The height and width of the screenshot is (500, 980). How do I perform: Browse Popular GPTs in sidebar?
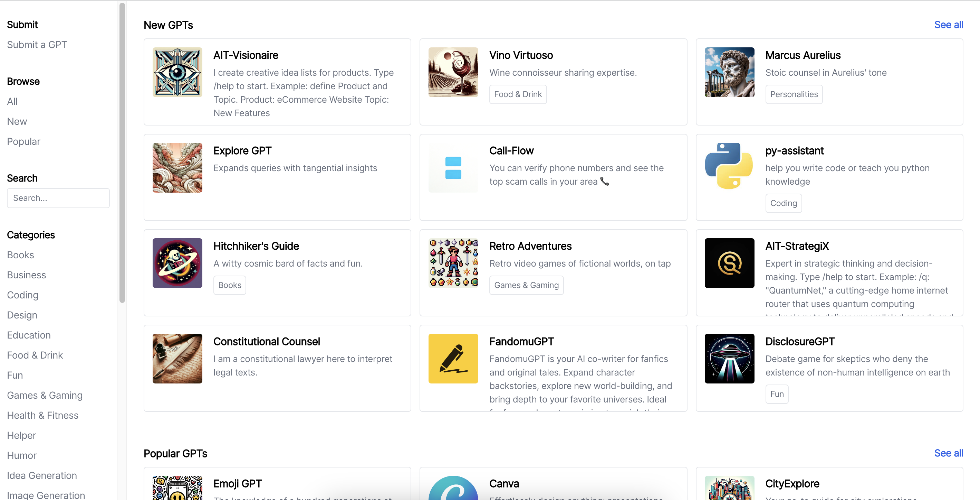[23, 141]
